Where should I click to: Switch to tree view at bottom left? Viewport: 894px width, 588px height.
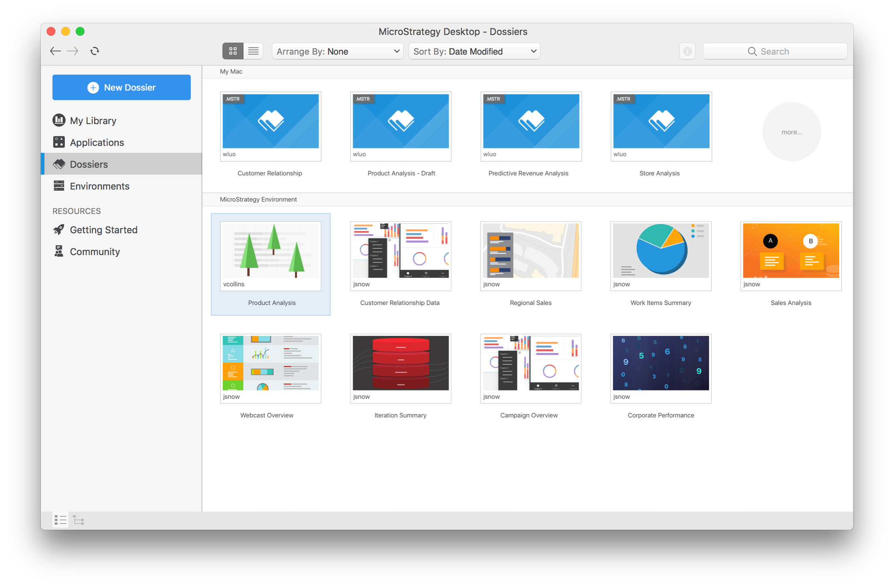(x=79, y=520)
